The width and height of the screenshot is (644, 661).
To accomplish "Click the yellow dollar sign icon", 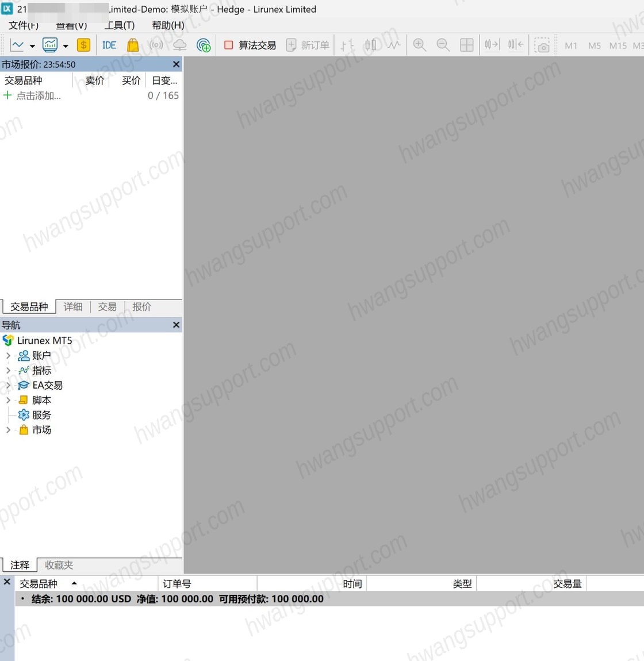I will coord(83,45).
